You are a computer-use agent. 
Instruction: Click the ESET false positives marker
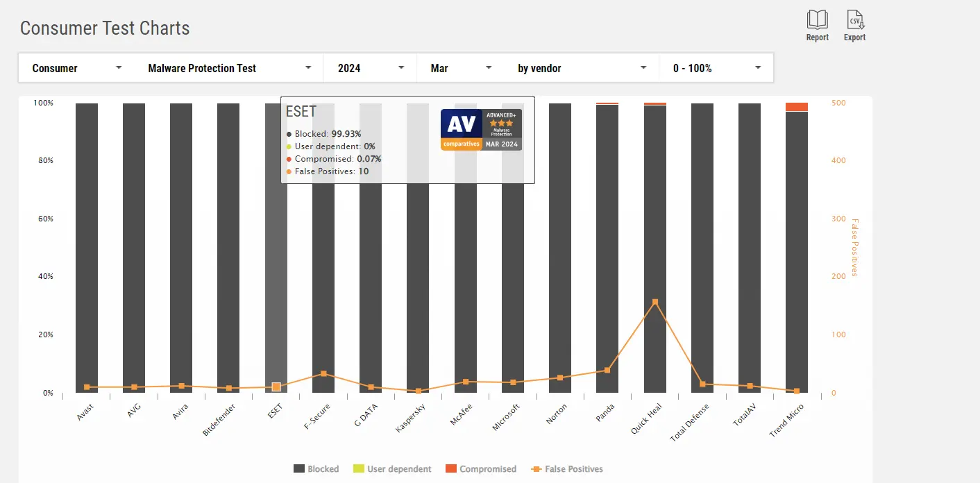[x=276, y=387]
